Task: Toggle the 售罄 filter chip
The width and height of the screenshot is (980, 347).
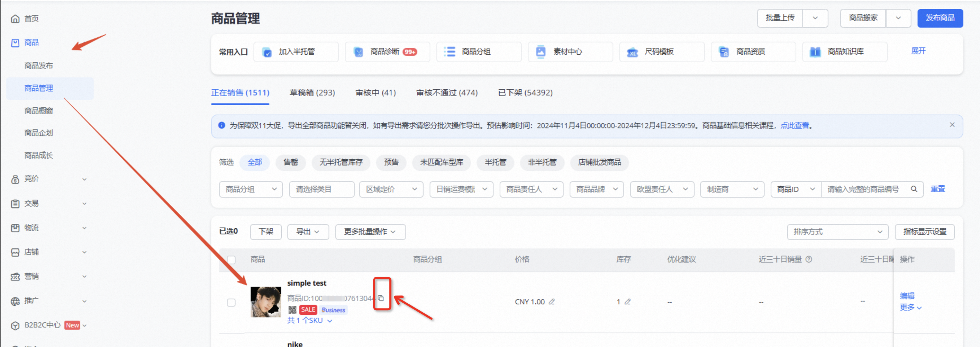Action: (x=290, y=163)
